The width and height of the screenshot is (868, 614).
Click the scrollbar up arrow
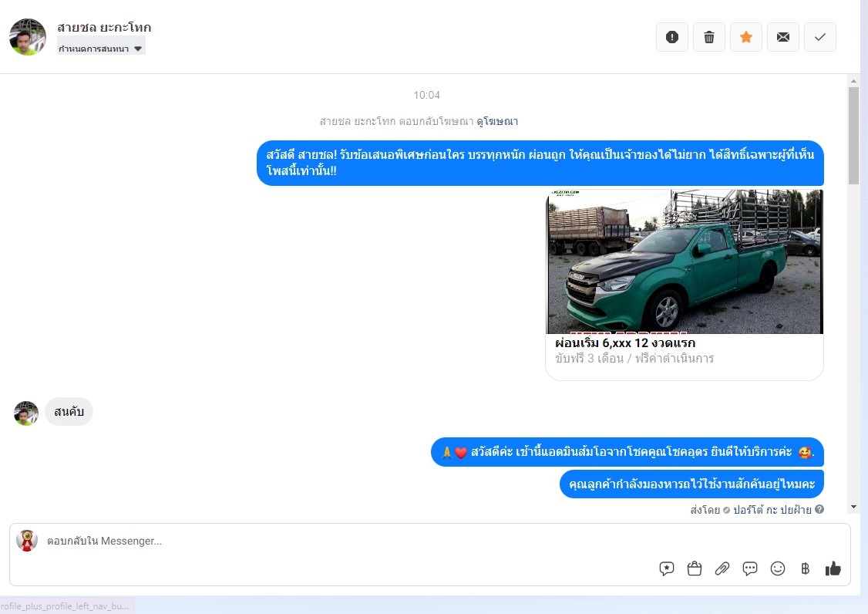click(853, 80)
